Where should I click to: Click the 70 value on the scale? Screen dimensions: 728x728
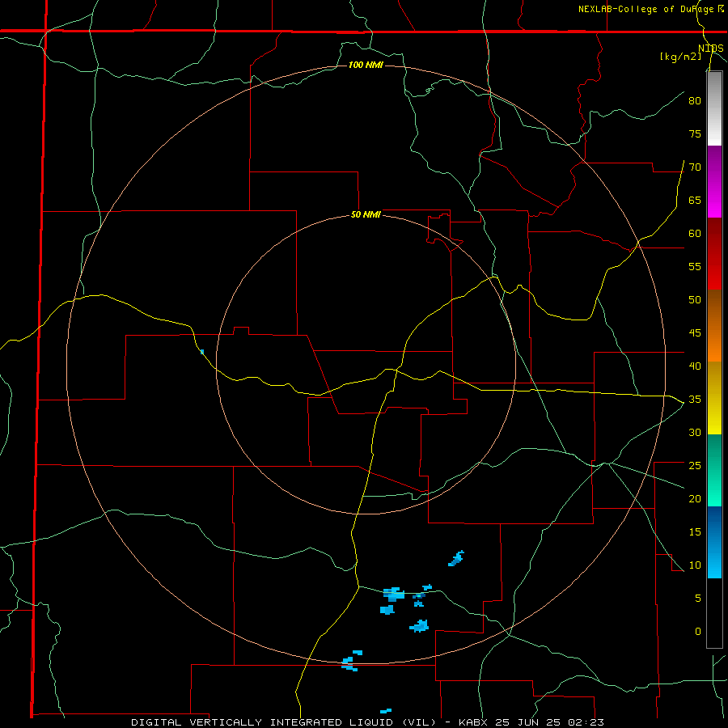[695, 167]
